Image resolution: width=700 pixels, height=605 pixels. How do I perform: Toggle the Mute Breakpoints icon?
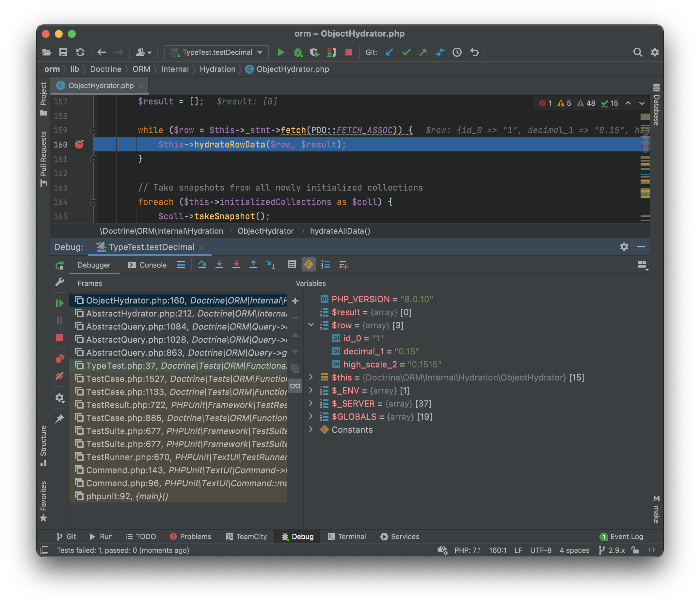(59, 376)
